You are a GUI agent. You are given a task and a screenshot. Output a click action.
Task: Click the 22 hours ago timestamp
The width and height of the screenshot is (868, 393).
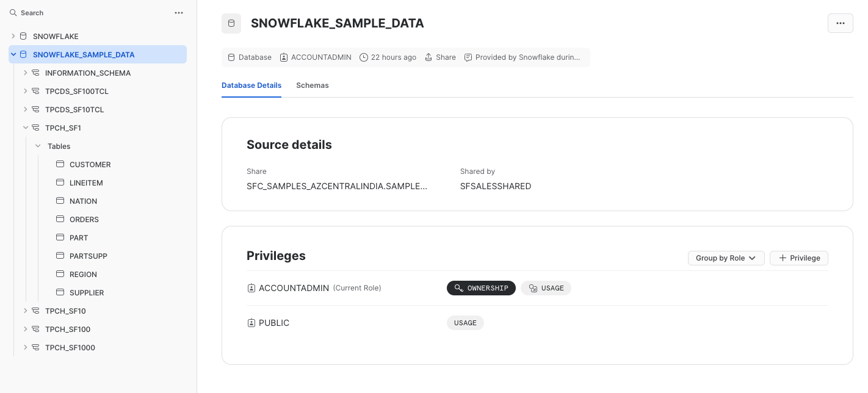(394, 57)
